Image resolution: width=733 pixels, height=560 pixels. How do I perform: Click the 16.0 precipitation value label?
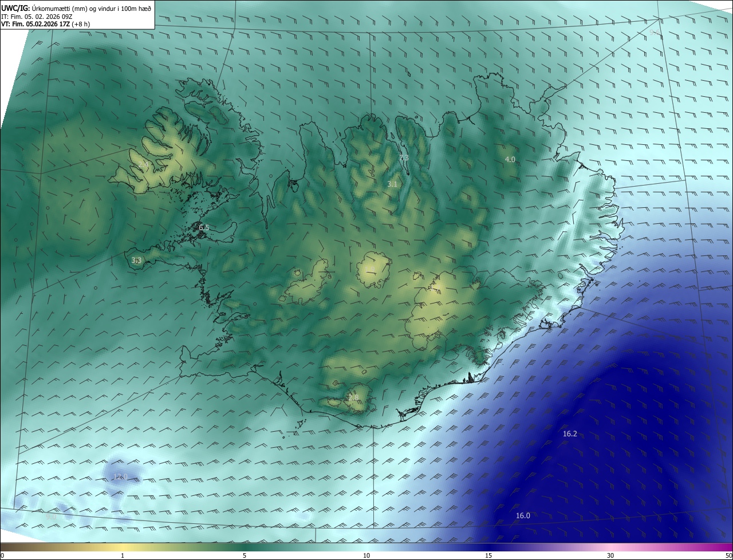523,516
